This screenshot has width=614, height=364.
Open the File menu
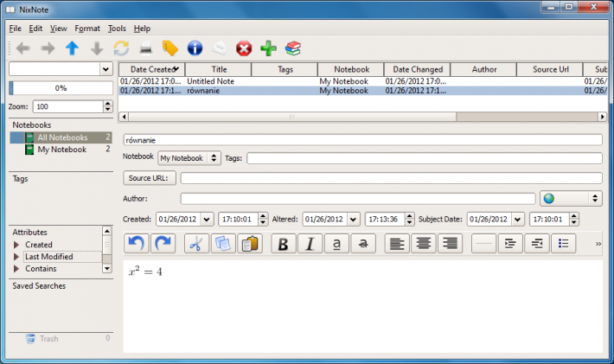[16, 29]
